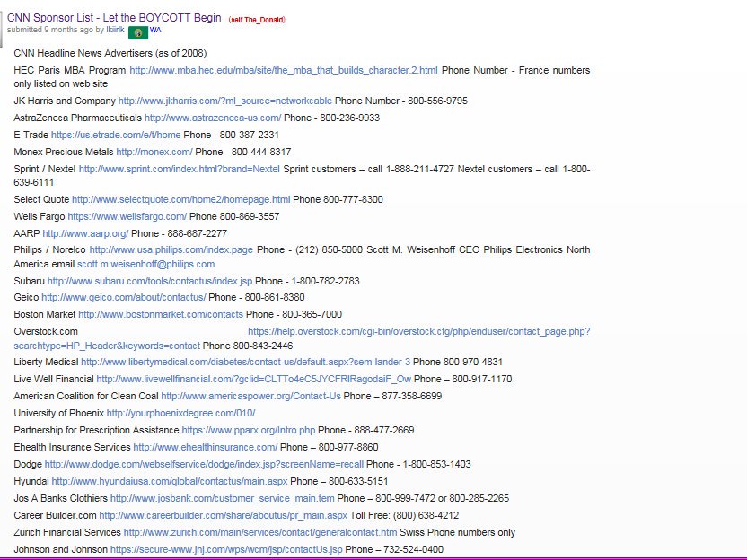The height and width of the screenshot is (560, 747).
Task: Visit the wellsfargo.com link
Action: point(127,216)
